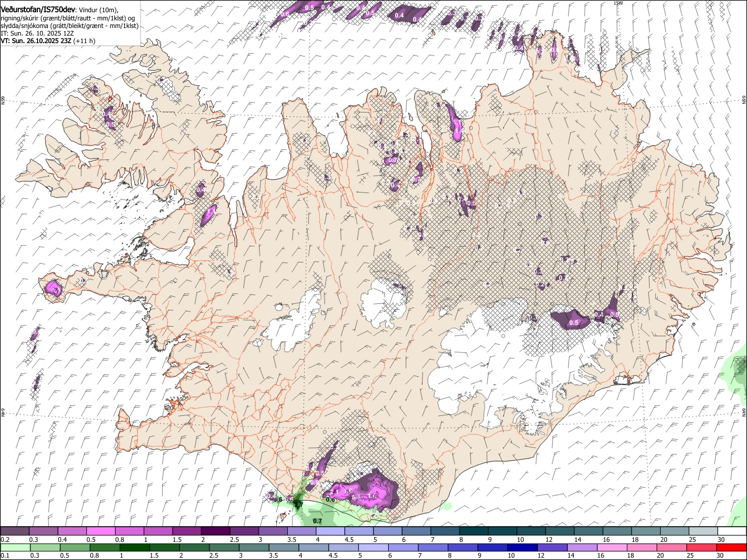Pick the bottom-row swatch between 3 and 3.5

(x=254, y=547)
